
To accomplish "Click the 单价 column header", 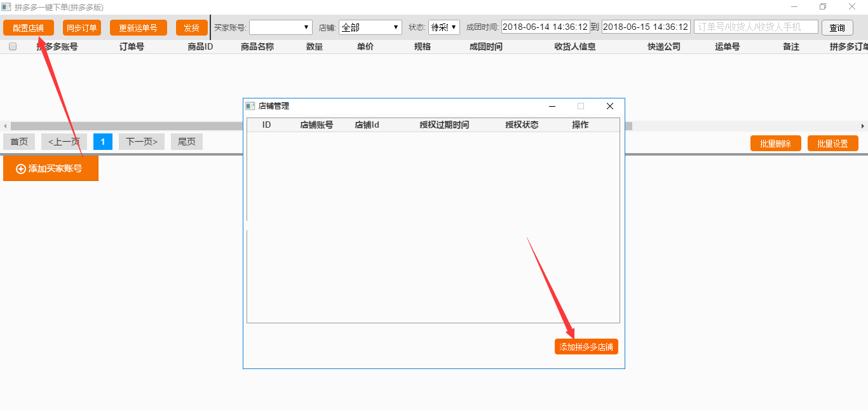I will pos(365,46).
